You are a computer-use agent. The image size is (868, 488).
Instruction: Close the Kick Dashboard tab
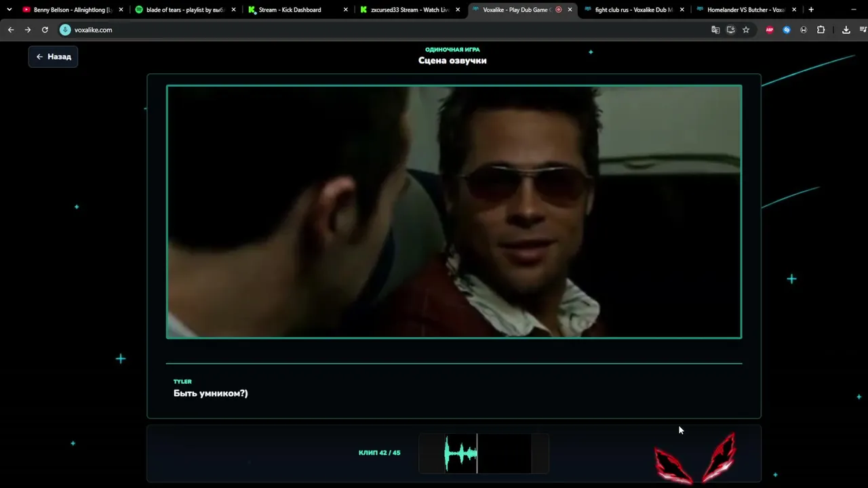[345, 9]
